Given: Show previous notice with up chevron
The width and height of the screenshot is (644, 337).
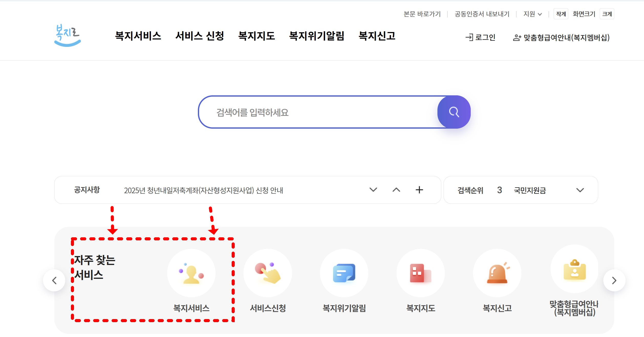Looking at the screenshot, I should (396, 190).
